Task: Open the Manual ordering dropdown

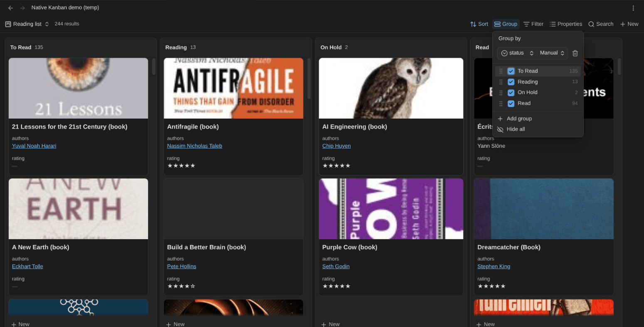Action: pos(552,53)
